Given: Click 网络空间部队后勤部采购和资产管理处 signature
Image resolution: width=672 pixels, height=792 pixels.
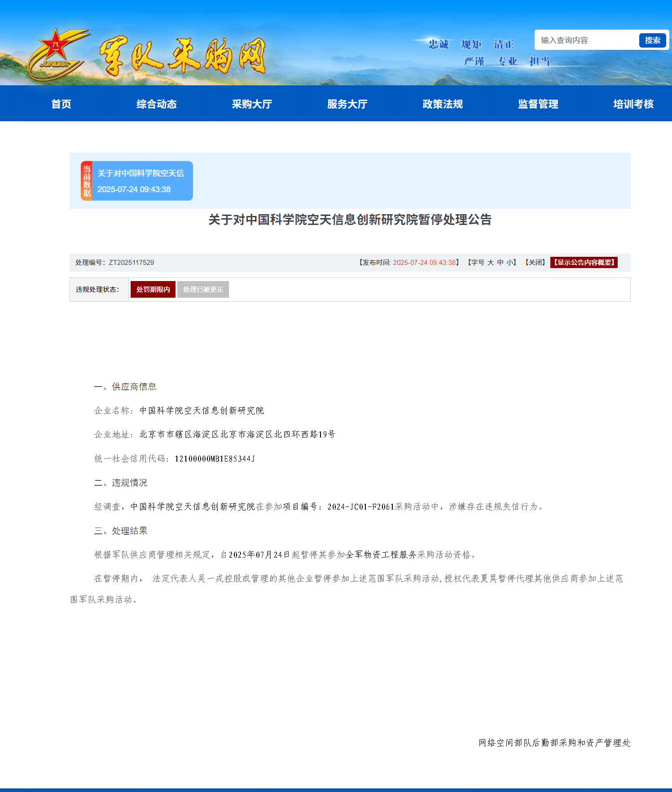Looking at the screenshot, I should tap(554, 743).
